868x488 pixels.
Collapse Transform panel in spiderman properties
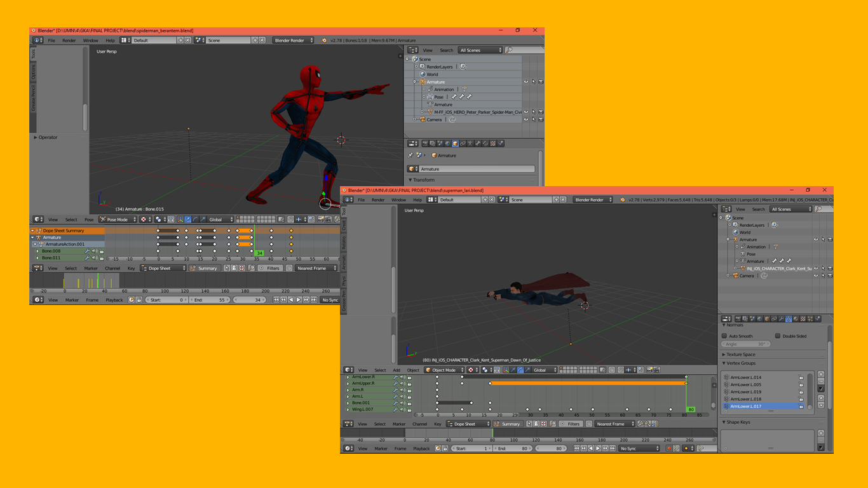410,180
